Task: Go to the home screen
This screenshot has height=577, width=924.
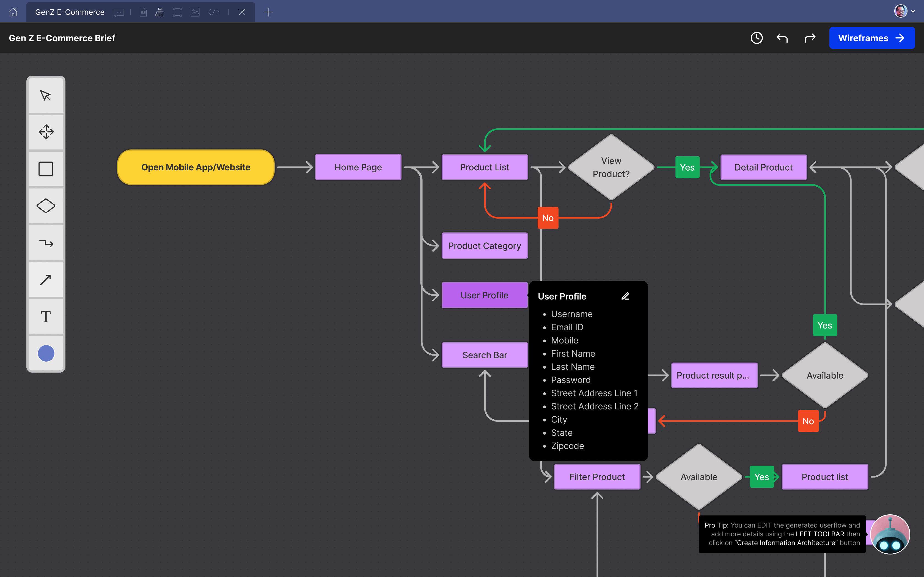Action: pyautogui.click(x=13, y=12)
